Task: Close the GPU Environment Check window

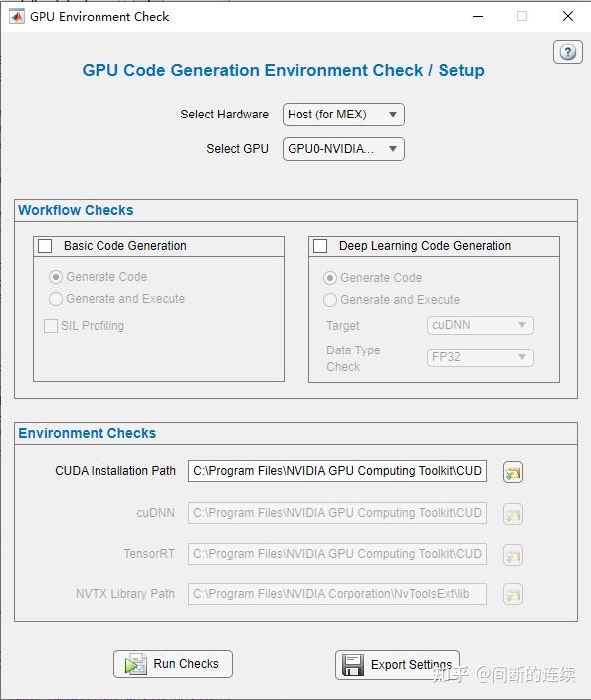Action: click(568, 16)
